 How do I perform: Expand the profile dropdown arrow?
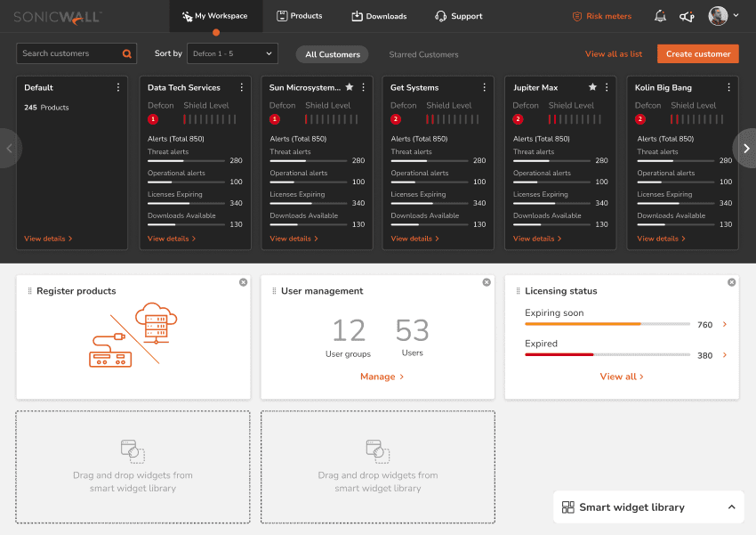[736, 15]
